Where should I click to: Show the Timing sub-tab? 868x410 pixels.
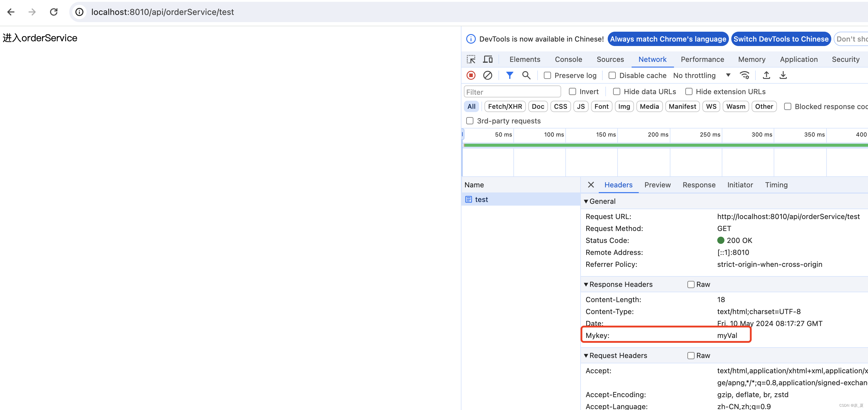[x=776, y=185]
